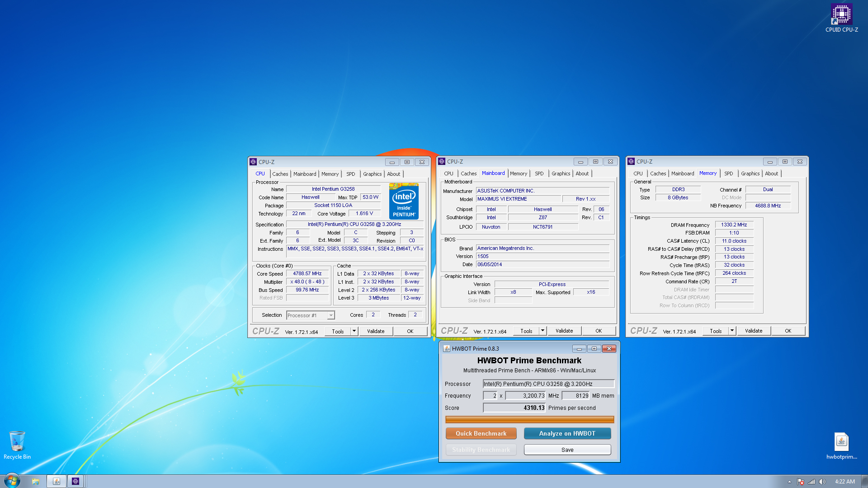The image size is (868, 488).
Task: Open the Recycle Bin desktop icon
Action: click(x=17, y=445)
